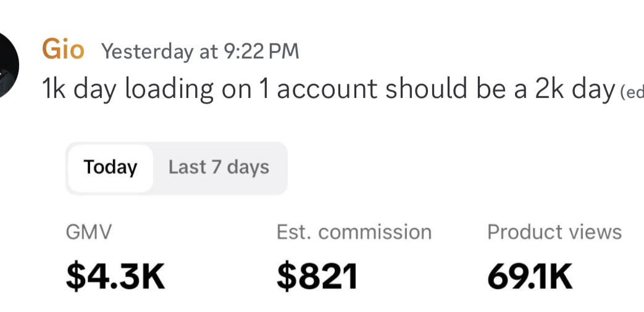Click the word "commission" in the stats

[x=375, y=232]
